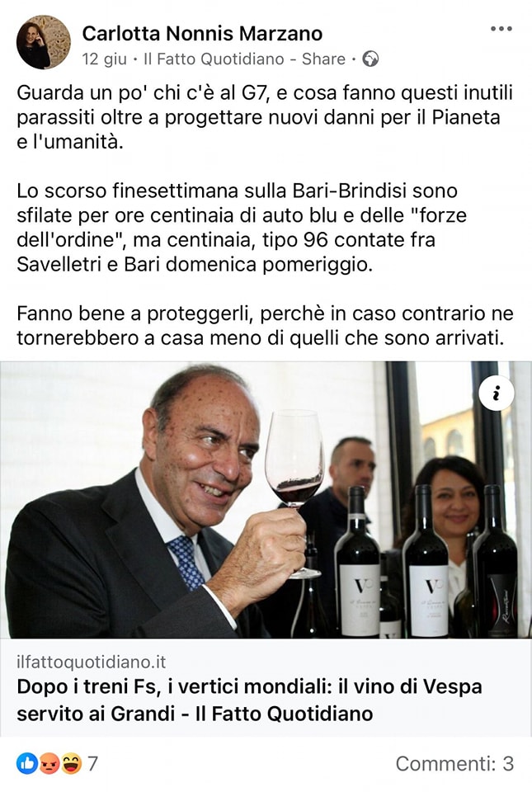
Task: Open the Il Fatto Quotidiano source link
Action: pos(214,59)
